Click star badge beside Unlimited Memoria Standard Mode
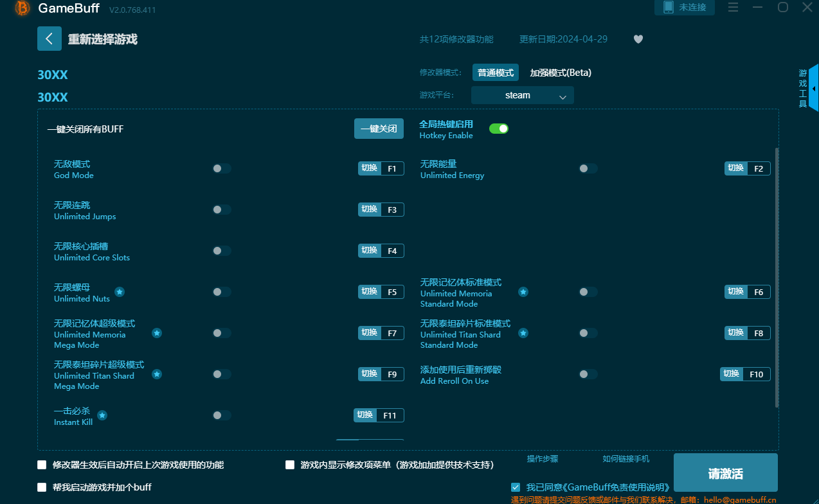 [x=523, y=292]
